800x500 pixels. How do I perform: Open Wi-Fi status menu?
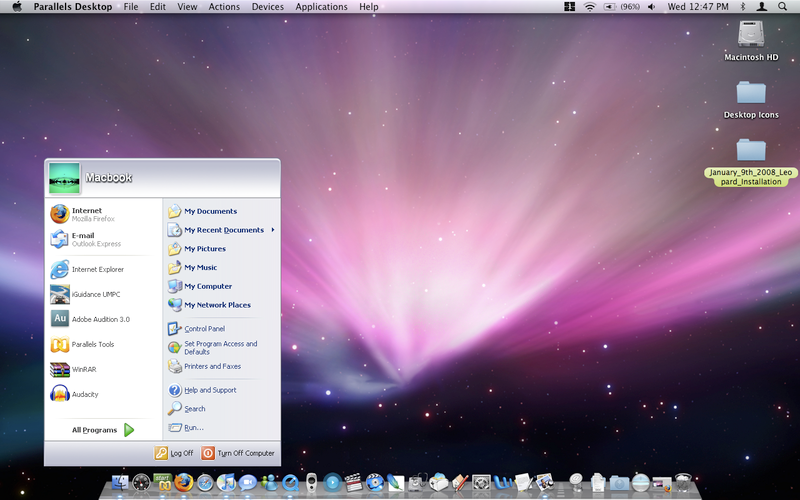590,7
